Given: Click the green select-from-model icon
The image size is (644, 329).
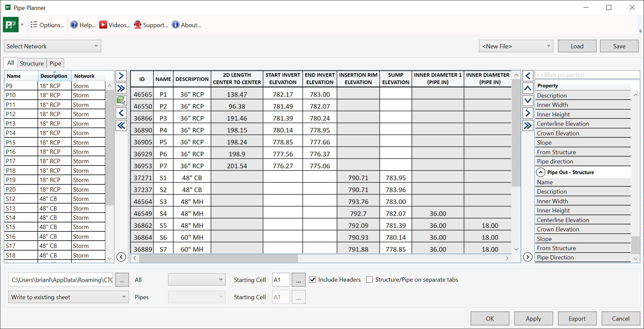Looking at the screenshot, I should click(x=121, y=100).
